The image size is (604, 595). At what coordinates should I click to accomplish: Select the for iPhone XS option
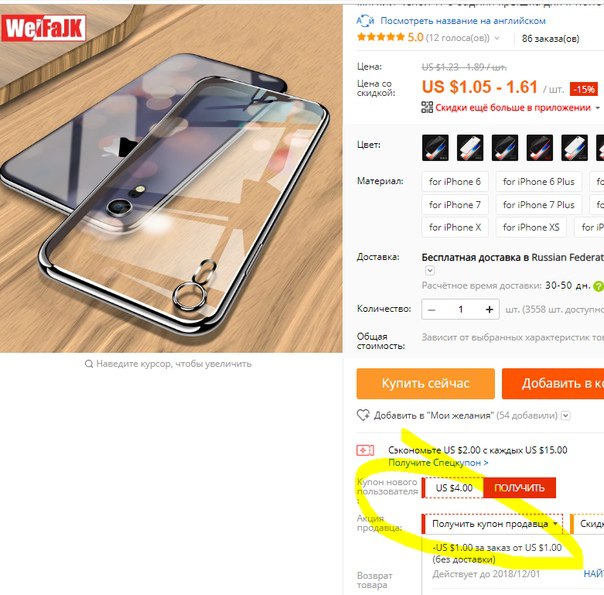(x=531, y=228)
